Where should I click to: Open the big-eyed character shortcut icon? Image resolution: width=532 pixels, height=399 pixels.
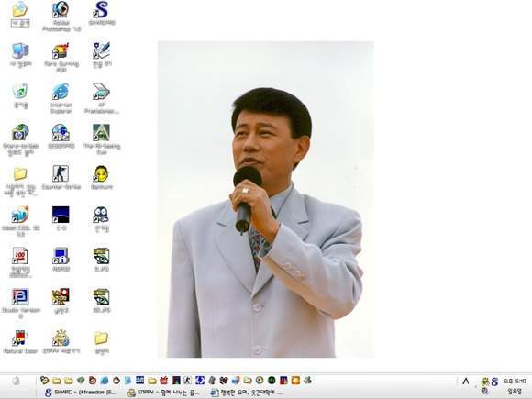pyautogui.click(x=101, y=215)
